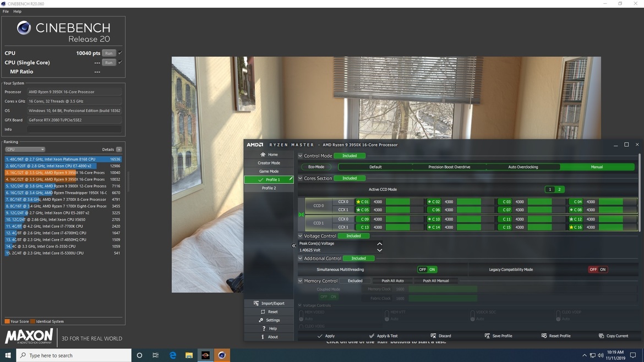Screen dimensions: 644x362
Task: Collapse the Ryzen Master sidebar with double chevron
Action: point(294,246)
